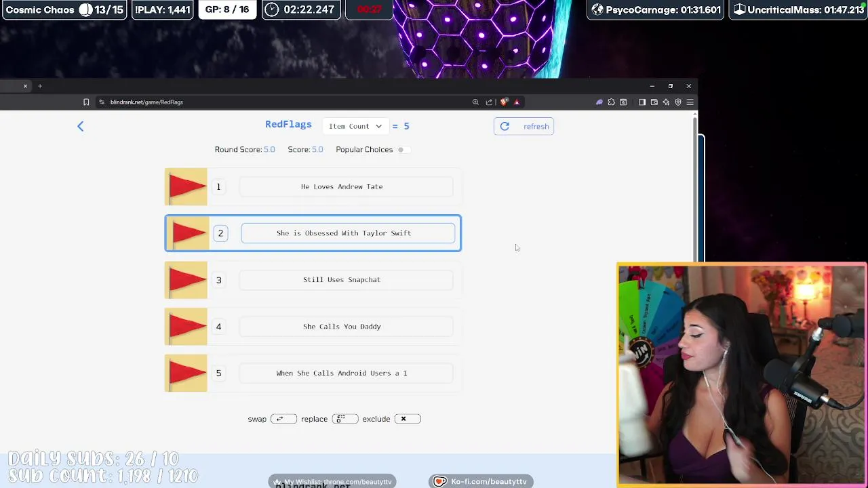Select the red flag icon in row 5

tap(186, 373)
